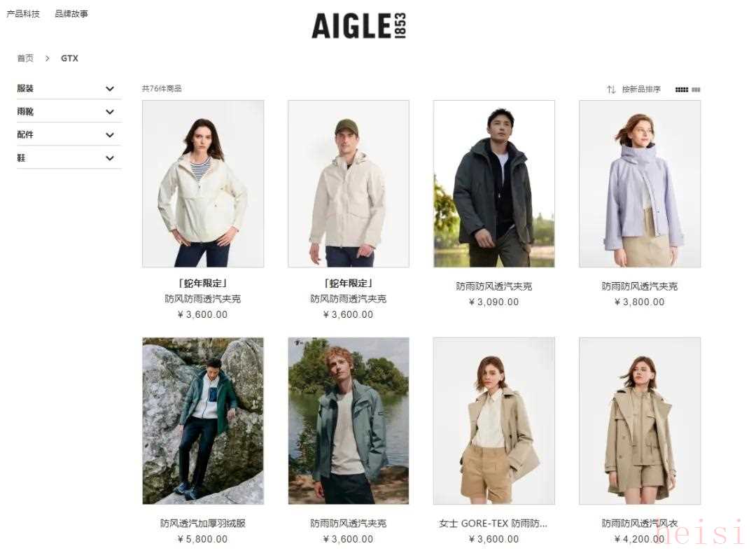Expand the 鞋 category filter

(x=69, y=157)
